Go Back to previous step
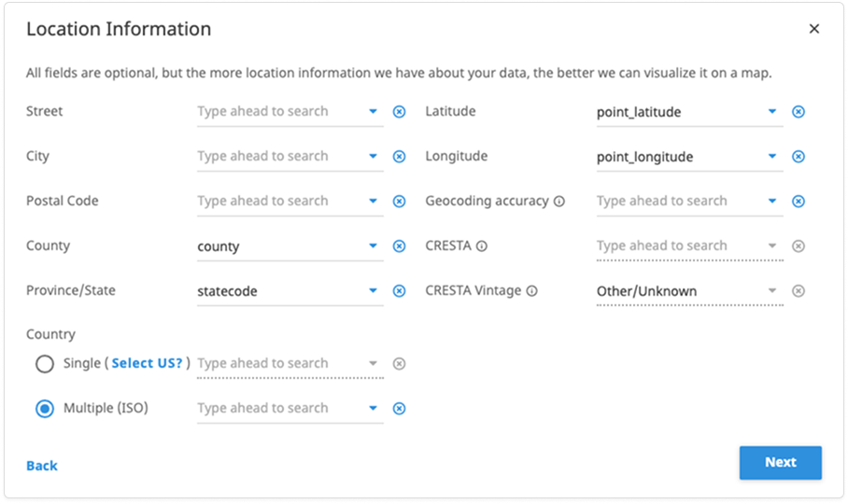The height and width of the screenshot is (504, 848). coord(42,466)
